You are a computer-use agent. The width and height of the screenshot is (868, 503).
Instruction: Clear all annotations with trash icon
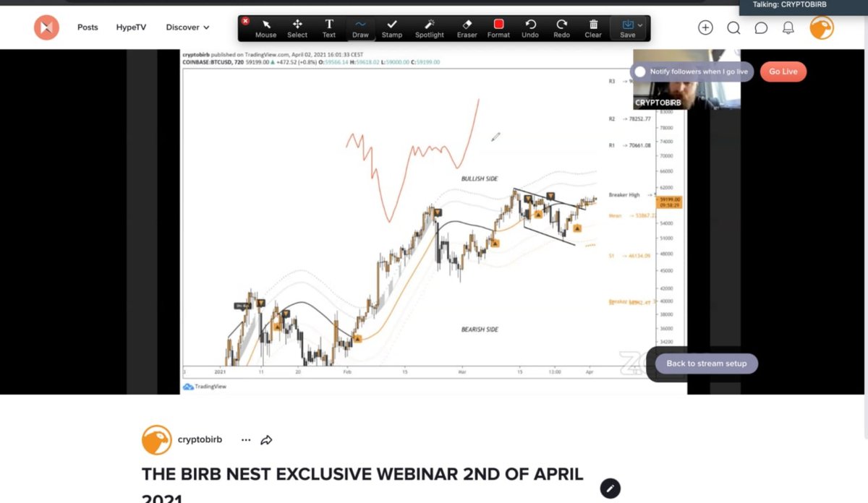click(x=593, y=29)
